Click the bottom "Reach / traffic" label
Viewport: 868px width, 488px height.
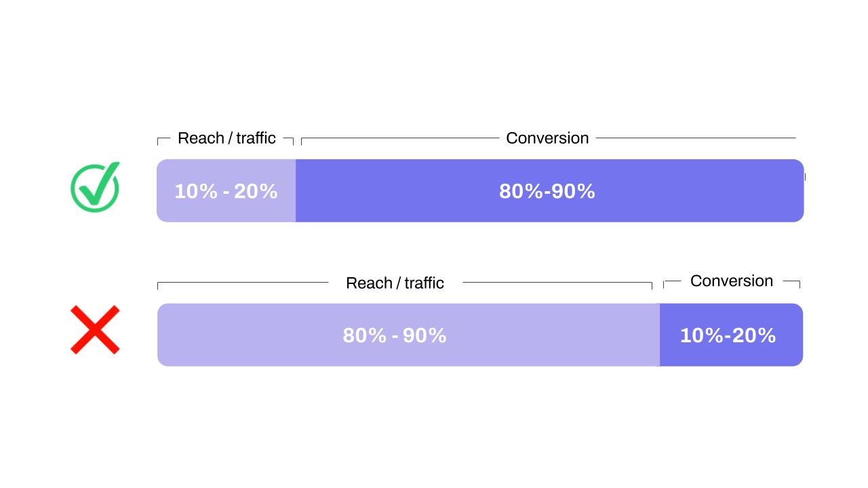pyautogui.click(x=395, y=283)
